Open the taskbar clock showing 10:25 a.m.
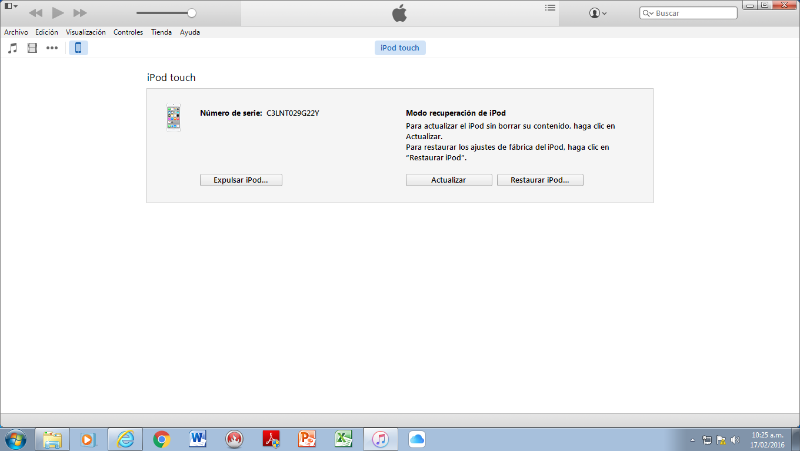This screenshot has height=451, width=800. pyautogui.click(x=767, y=440)
